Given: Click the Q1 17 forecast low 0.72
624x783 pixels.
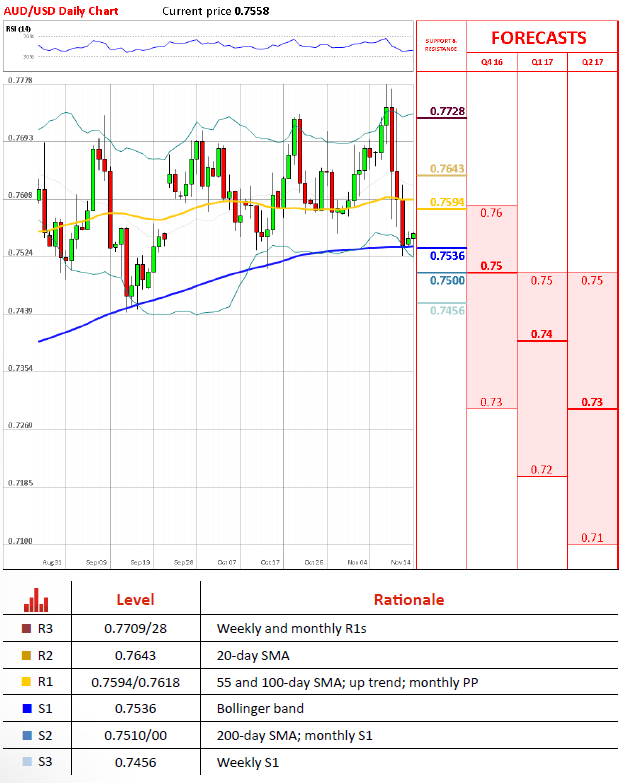Looking at the screenshot, I should point(542,469).
